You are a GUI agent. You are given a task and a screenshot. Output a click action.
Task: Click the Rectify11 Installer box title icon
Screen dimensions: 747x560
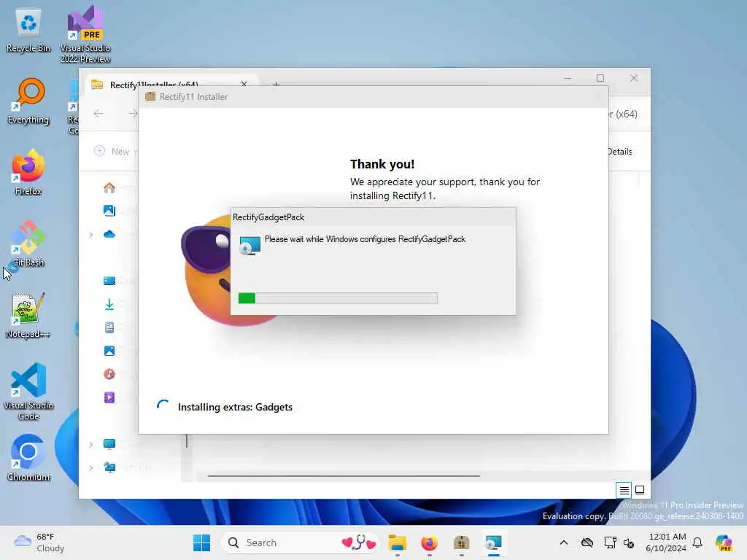tap(150, 97)
